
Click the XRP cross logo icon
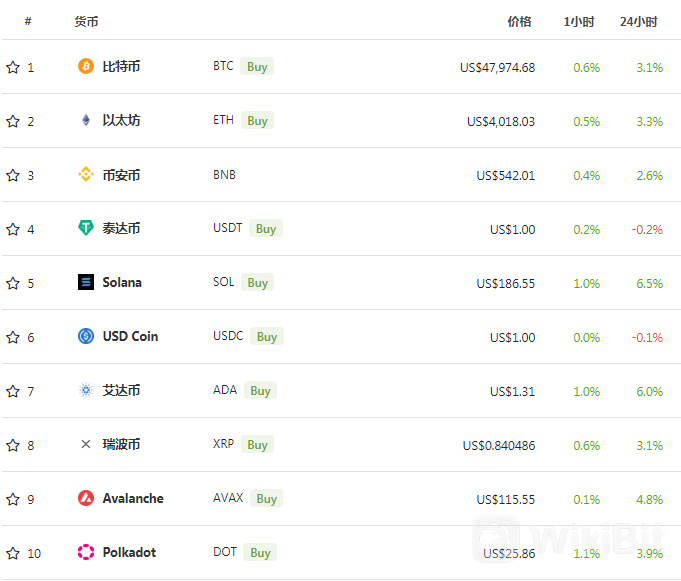coord(86,444)
